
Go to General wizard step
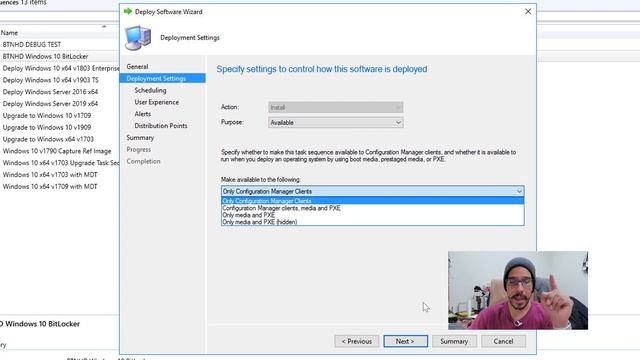click(137, 67)
